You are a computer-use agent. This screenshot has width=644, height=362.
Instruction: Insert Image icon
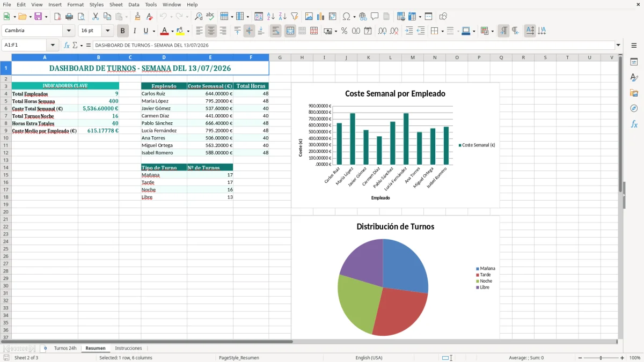(x=309, y=17)
